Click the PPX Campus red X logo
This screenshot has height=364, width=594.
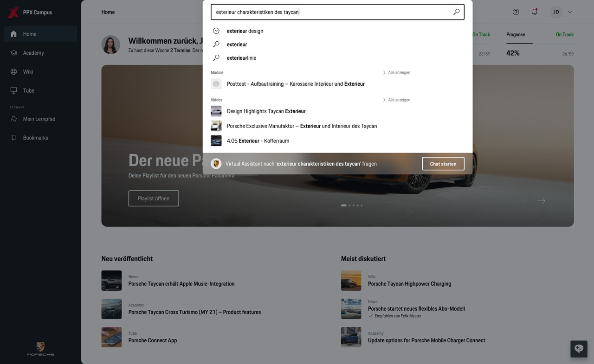click(x=13, y=12)
